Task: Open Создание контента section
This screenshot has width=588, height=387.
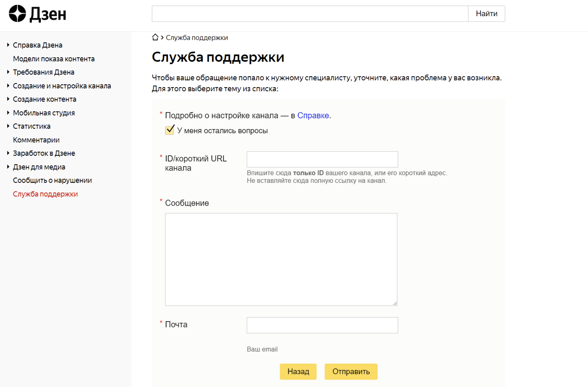Action: pos(44,99)
